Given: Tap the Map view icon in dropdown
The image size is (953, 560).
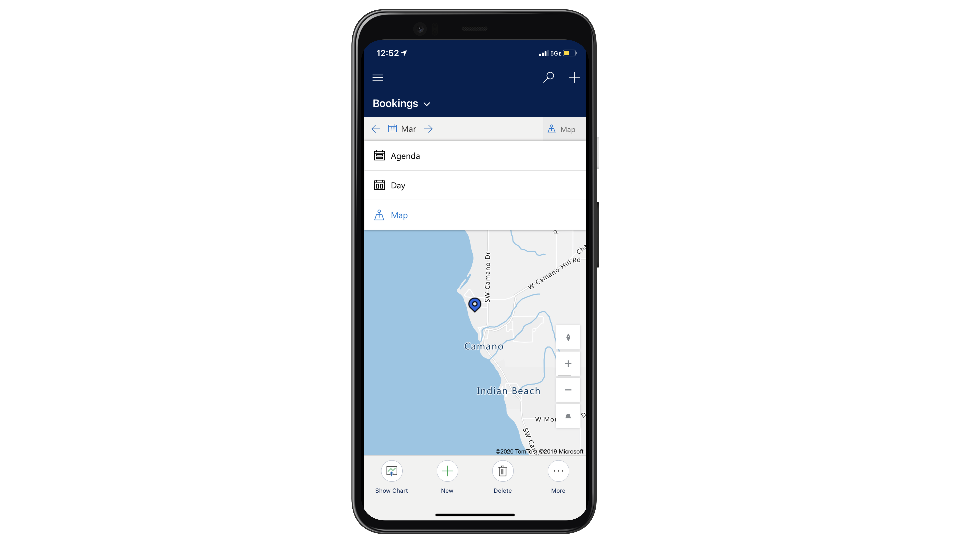Looking at the screenshot, I should [x=379, y=215].
